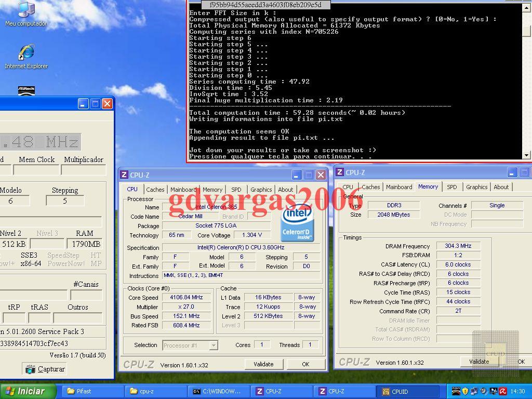Switch to CPUID taskbar item
The width and height of the screenshot is (532, 399).
click(407, 391)
